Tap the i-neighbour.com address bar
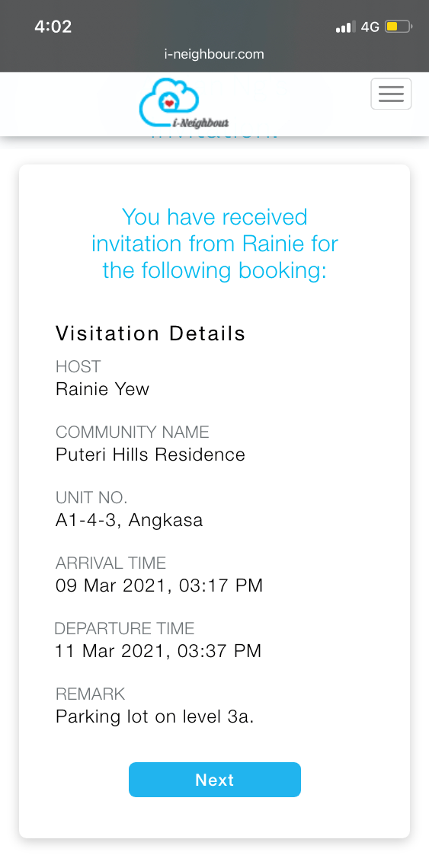429x868 pixels. [214, 54]
